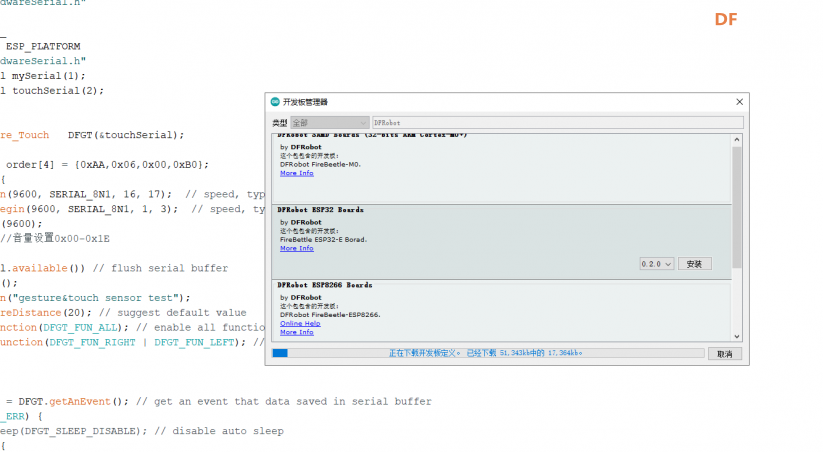The height and width of the screenshot is (452, 823).
Task: Click the touchSerial(2) code line in editor
Action: [x=52, y=91]
